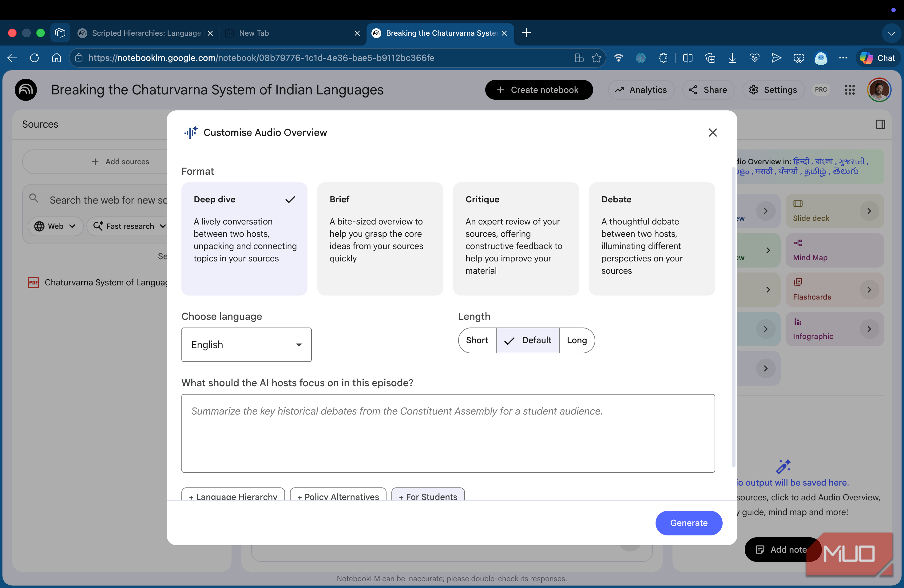Open Copilot Chat button
The width and height of the screenshot is (904, 588).
pos(878,58)
